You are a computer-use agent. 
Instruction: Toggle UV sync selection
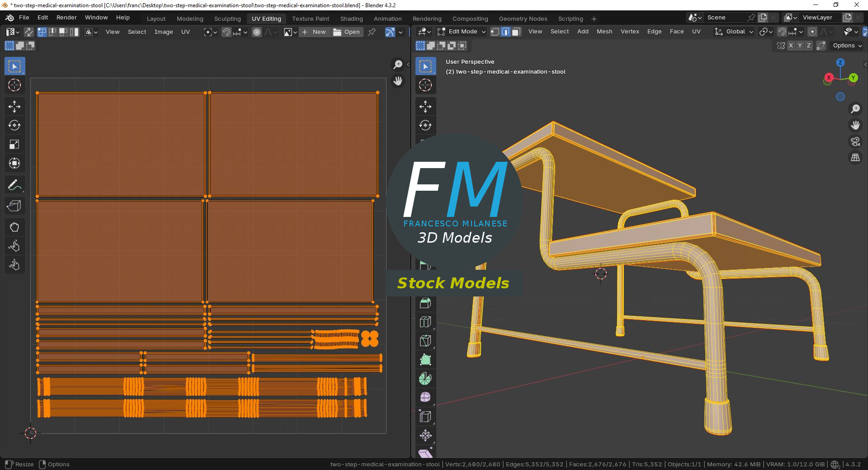tap(28, 32)
